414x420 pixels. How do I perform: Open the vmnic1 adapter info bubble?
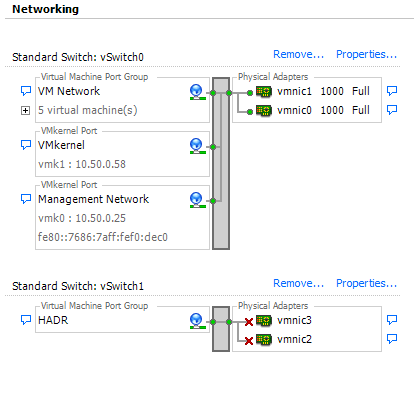392,91
